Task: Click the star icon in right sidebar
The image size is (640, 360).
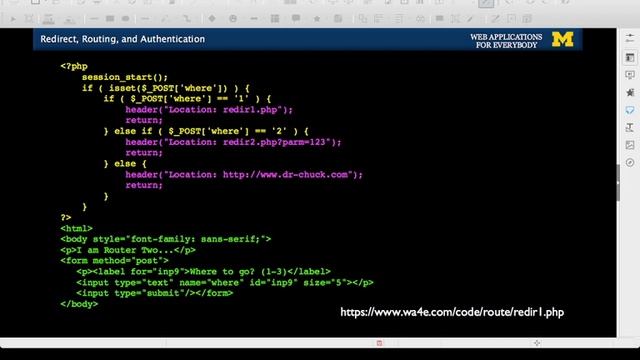Action: coord(630,93)
